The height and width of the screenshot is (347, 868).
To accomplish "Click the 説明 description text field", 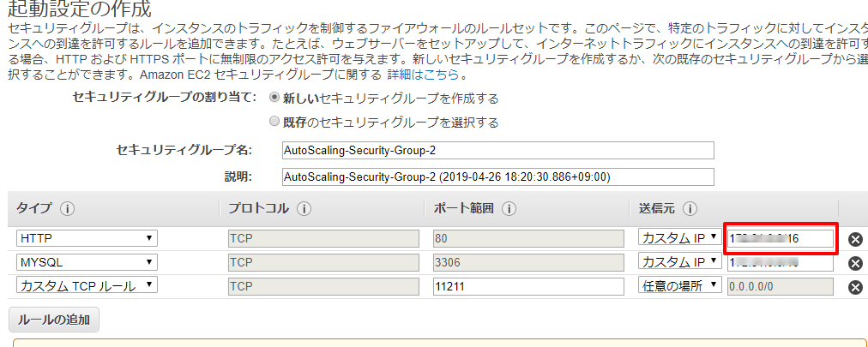I will click(x=497, y=177).
